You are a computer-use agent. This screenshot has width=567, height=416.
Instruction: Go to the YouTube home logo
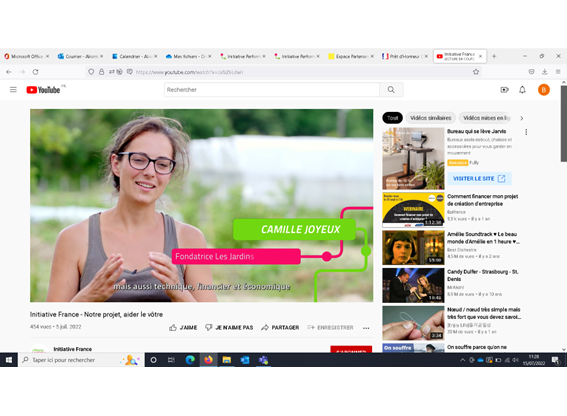tap(43, 90)
